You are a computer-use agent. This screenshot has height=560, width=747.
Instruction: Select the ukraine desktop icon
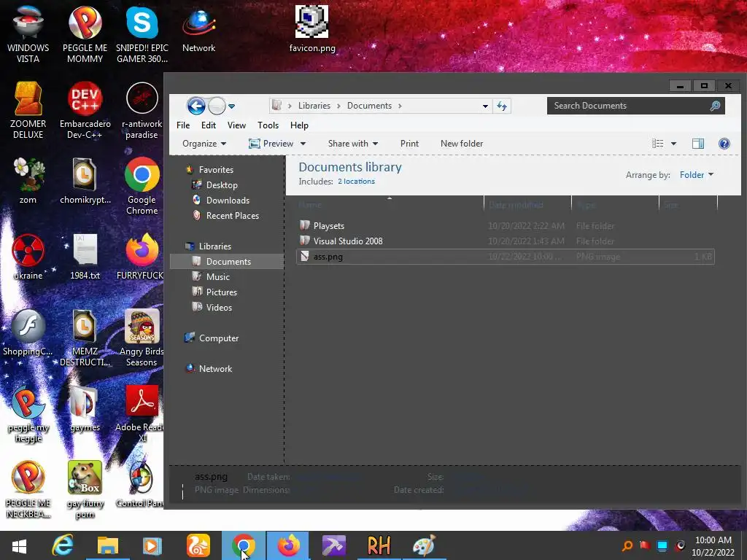[28, 256]
